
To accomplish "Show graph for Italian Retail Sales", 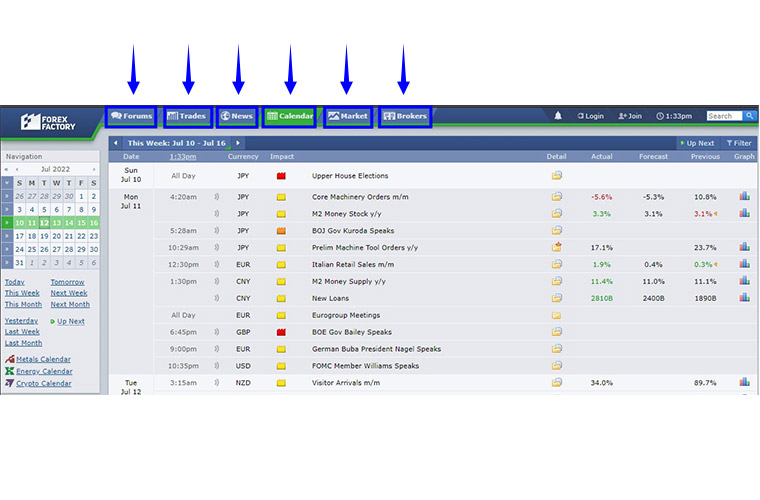I will [x=744, y=264].
